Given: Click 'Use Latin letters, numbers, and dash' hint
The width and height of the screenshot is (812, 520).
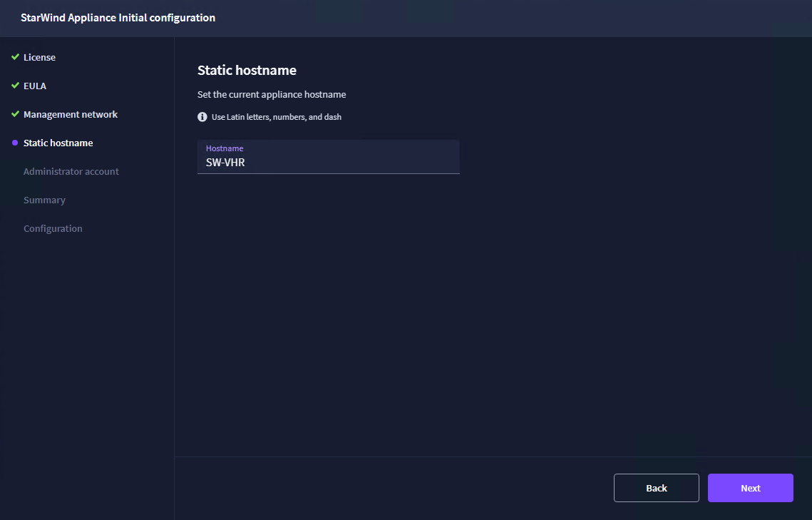Looking at the screenshot, I should pos(277,117).
